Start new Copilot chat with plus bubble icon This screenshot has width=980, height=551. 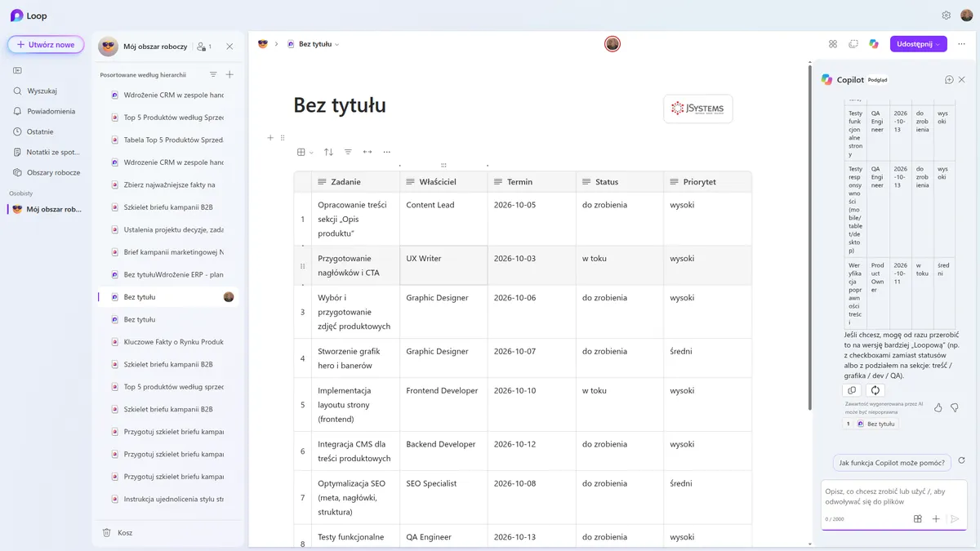(x=949, y=79)
